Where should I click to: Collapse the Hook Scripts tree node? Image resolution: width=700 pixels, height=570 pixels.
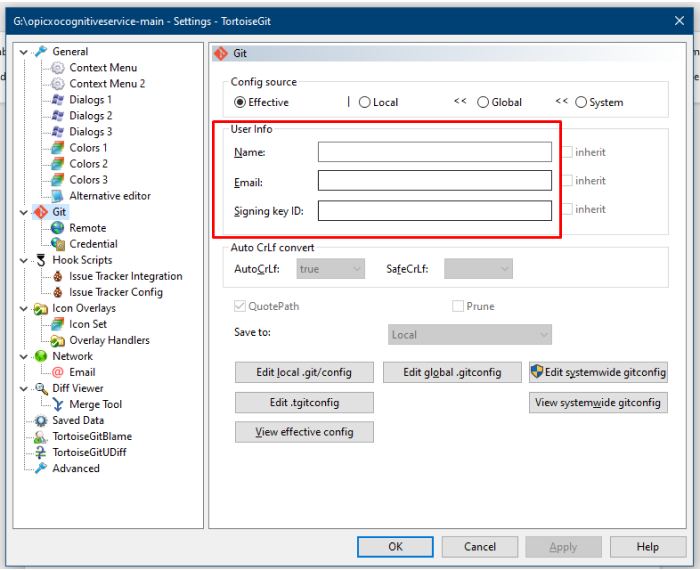(x=24, y=261)
